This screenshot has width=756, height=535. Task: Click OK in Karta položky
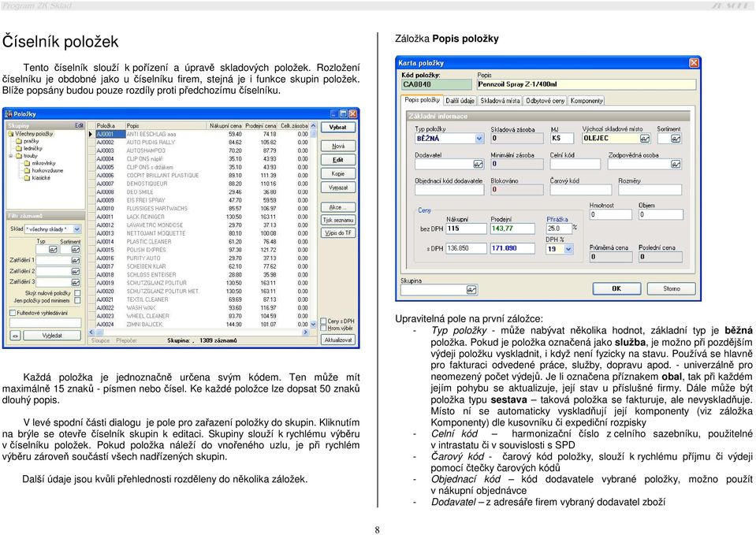click(616, 288)
